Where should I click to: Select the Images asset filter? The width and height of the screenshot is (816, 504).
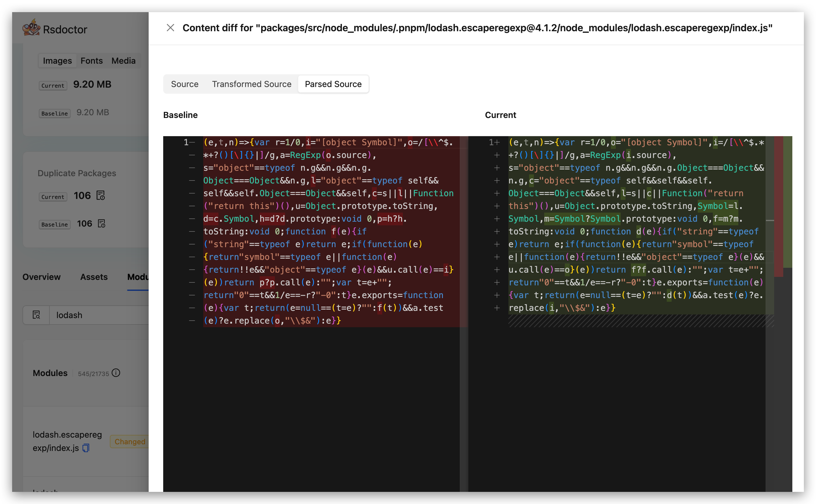pos(57,61)
